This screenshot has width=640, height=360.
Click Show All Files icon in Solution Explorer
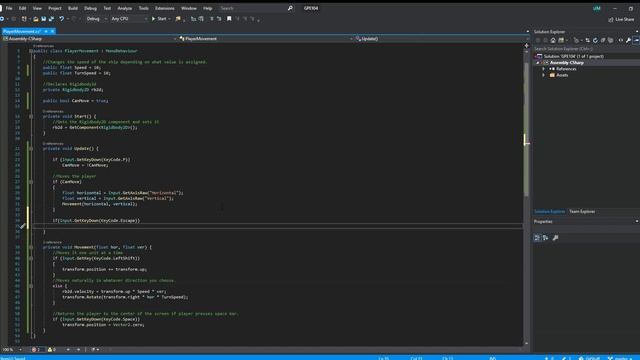click(x=611, y=40)
